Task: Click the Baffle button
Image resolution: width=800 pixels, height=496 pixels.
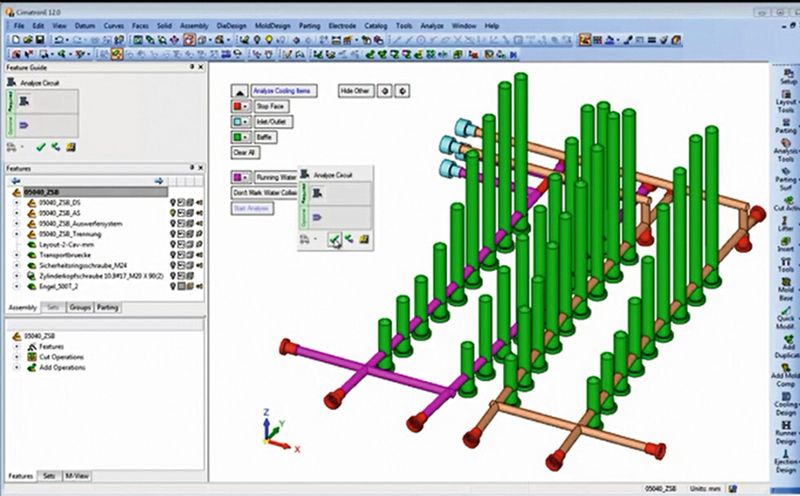Action: click(265, 137)
